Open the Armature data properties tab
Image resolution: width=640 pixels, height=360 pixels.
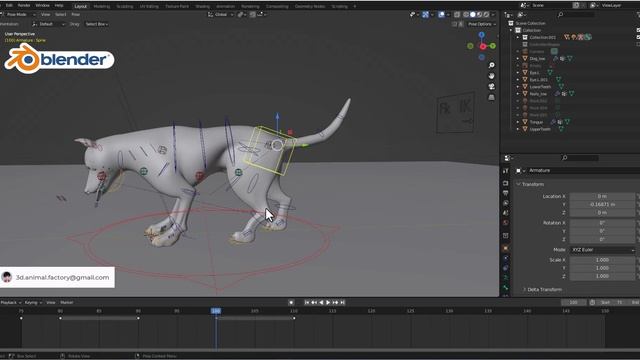pyautogui.click(x=506, y=278)
